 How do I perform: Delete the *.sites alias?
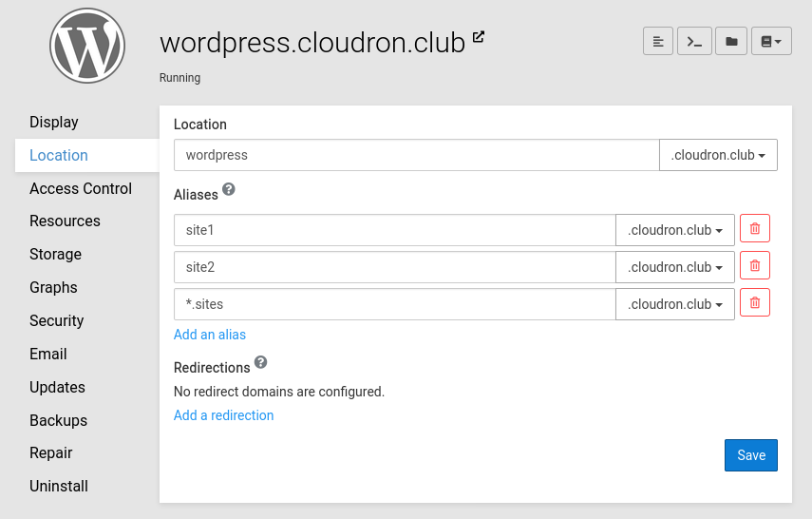[x=754, y=303]
